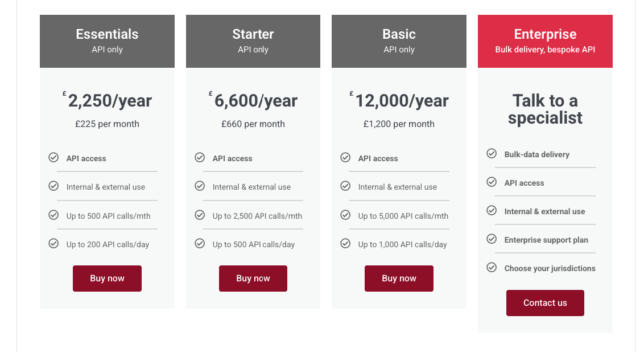
Task: Select the Essentials plan header
Action: (x=107, y=41)
